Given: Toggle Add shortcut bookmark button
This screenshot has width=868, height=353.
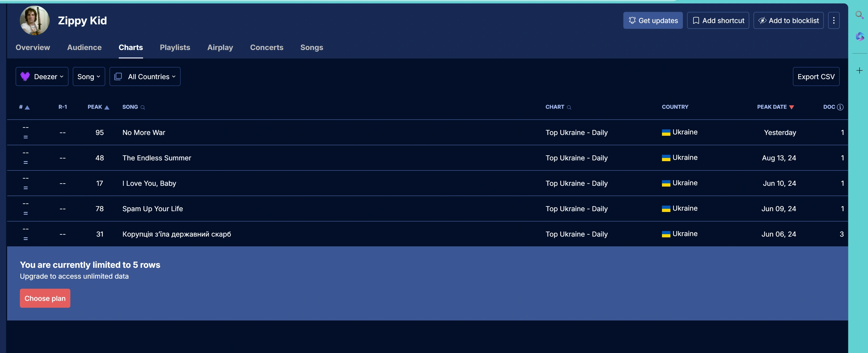Looking at the screenshot, I should click(x=718, y=21).
